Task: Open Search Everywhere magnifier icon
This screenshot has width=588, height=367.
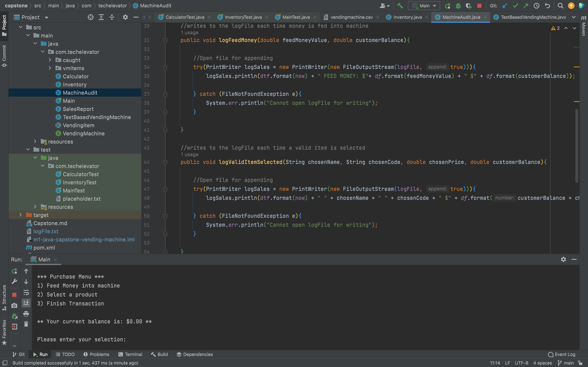Action: 560,6
